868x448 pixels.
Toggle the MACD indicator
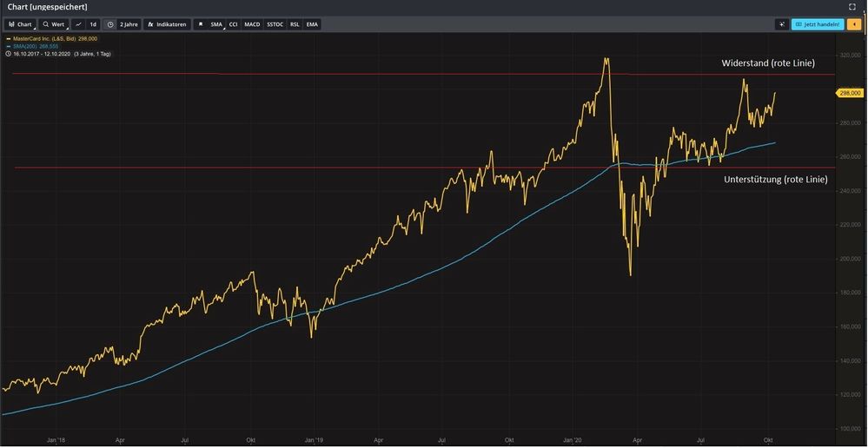point(252,24)
